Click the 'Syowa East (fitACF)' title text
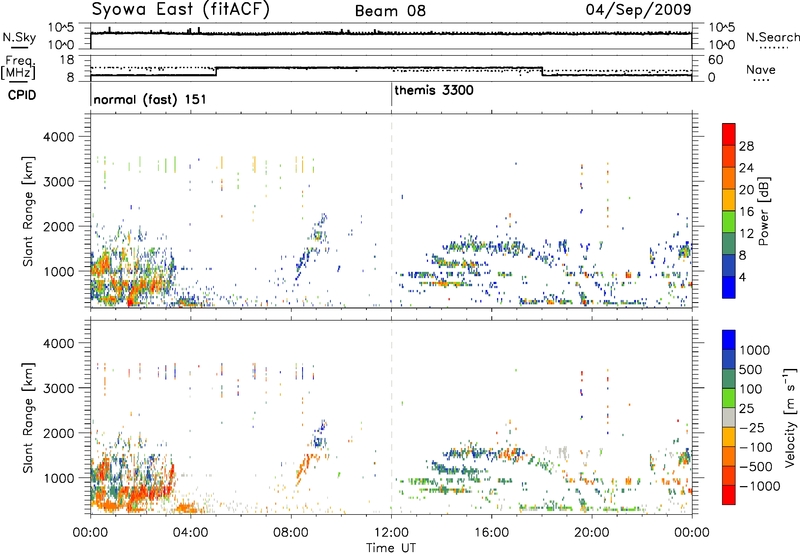This screenshot has width=800, height=554. click(180, 10)
